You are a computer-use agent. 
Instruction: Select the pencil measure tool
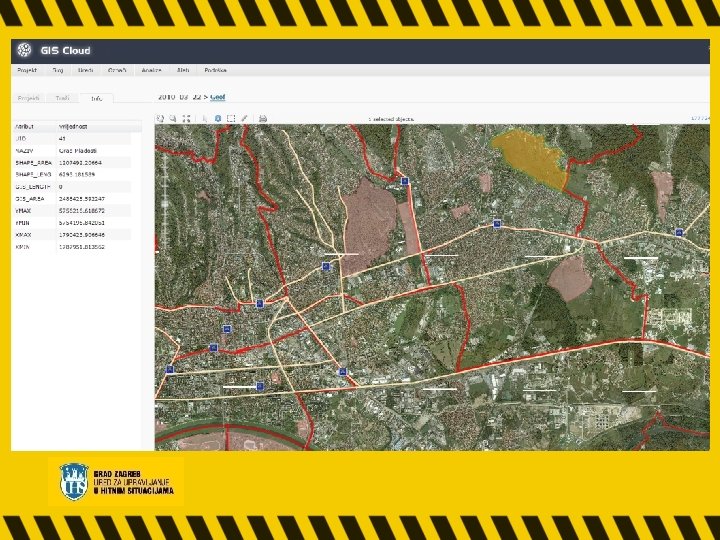pos(245,118)
